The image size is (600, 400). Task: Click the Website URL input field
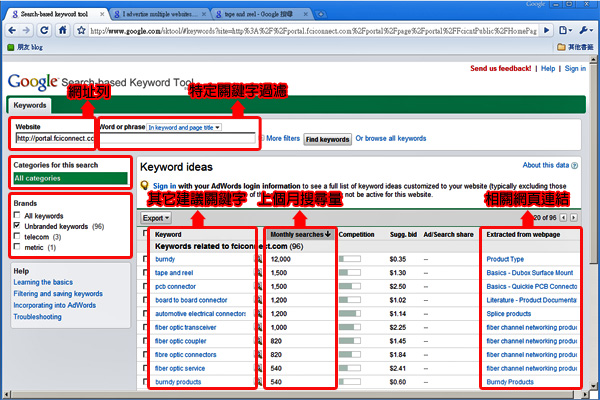click(55, 138)
